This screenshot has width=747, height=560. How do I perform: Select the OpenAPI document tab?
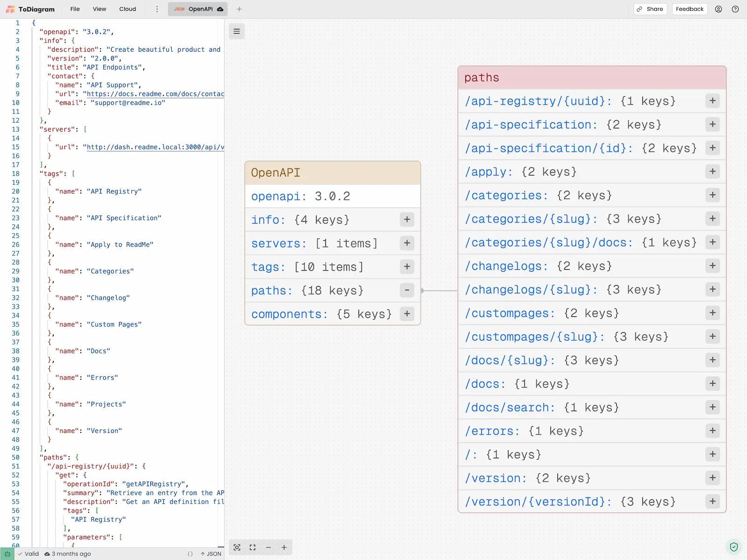(198, 9)
